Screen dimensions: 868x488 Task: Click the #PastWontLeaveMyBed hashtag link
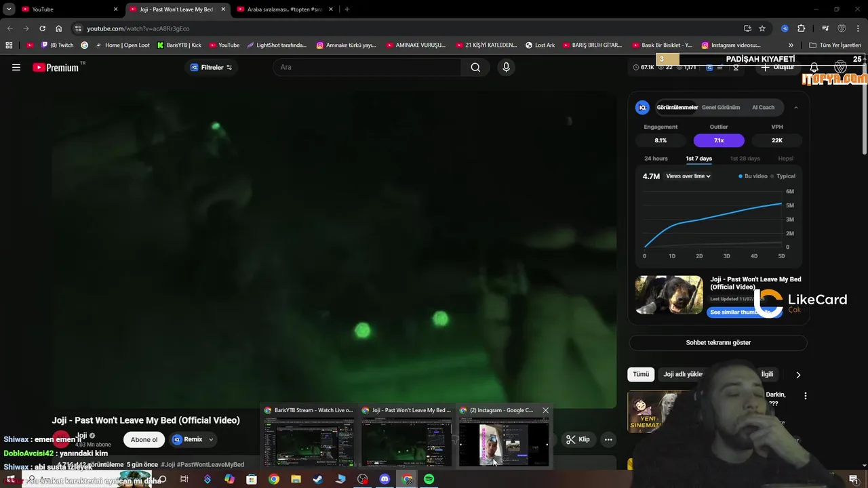(211, 464)
